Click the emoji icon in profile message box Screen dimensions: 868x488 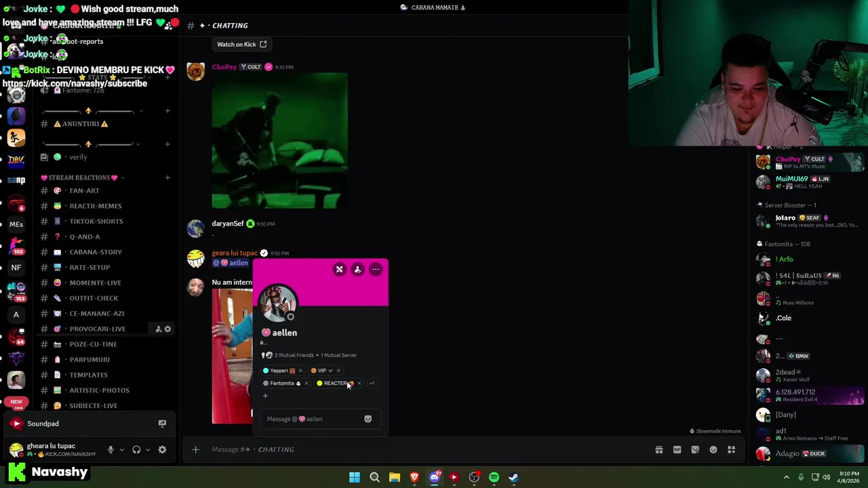(368, 419)
